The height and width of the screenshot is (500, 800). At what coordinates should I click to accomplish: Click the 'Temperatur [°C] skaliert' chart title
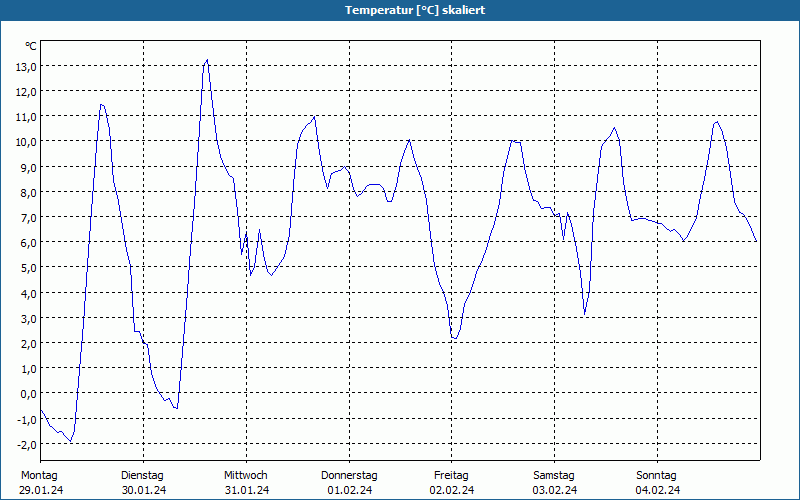(415, 10)
